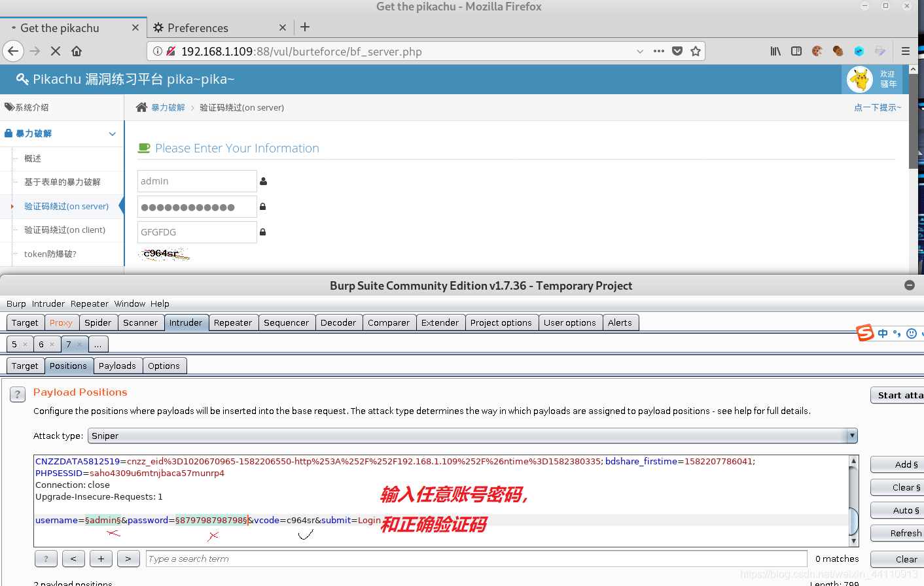Open the Intruder Payloads sub-tab
The height and width of the screenshot is (586, 924).
[x=117, y=366]
